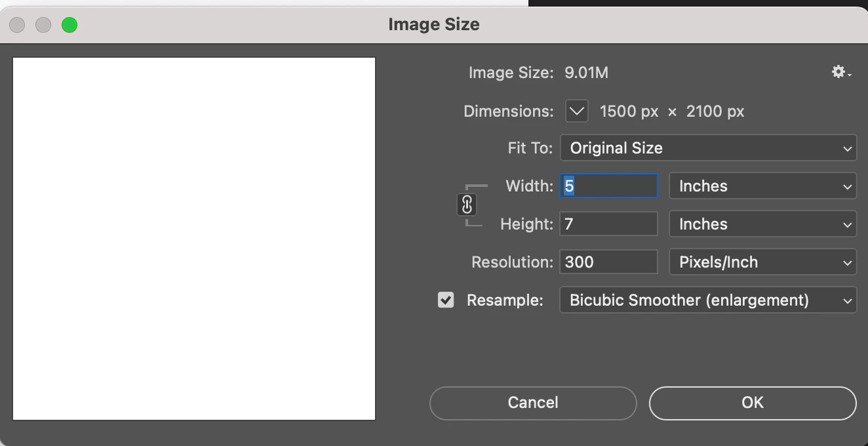Click into the Height input field
Viewport: 868px width, 446px height.
coord(608,224)
